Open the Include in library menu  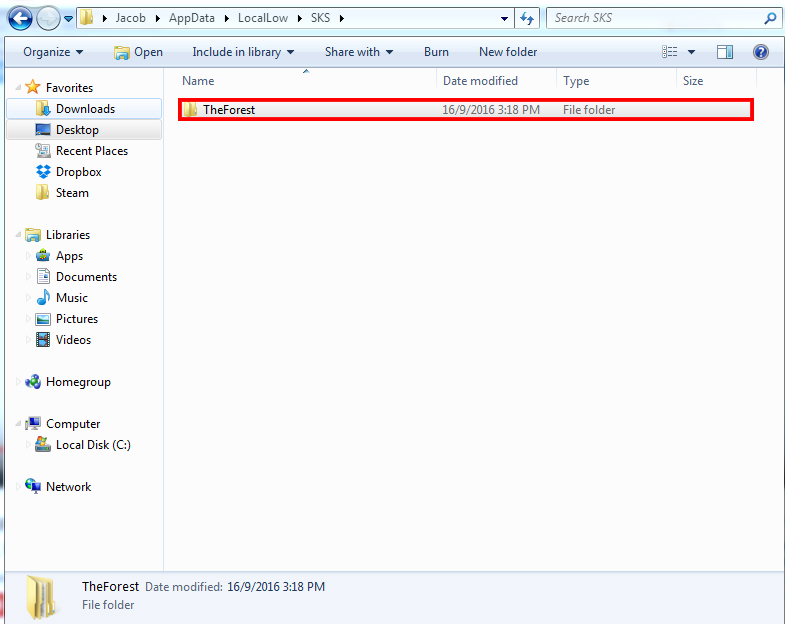pyautogui.click(x=243, y=52)
